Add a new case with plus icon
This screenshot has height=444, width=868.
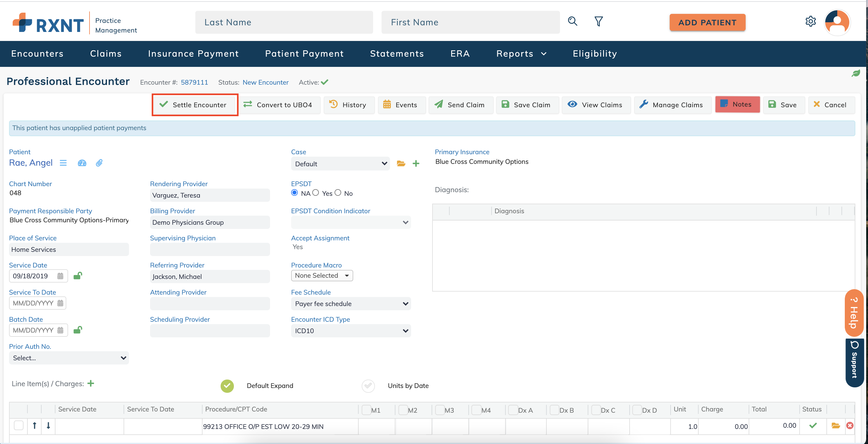pos(416,164)
